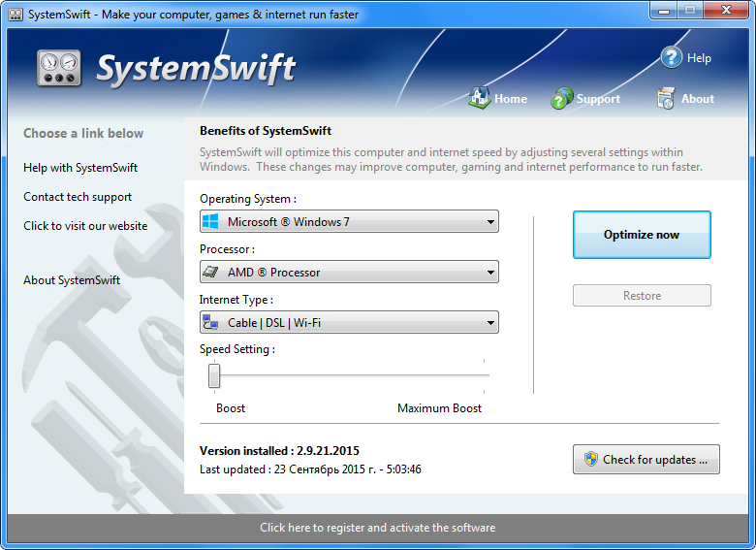The width and height of the screenshot is (756, 550).
Task: Go to the Home label
Action: pyautogui.click(x=511, y=98)
